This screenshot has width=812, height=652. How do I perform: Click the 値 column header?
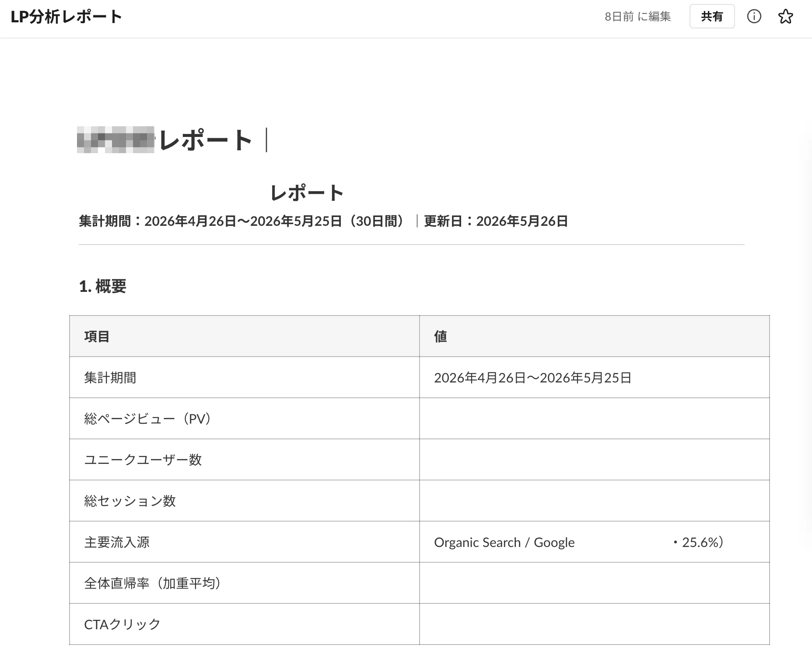440,336
